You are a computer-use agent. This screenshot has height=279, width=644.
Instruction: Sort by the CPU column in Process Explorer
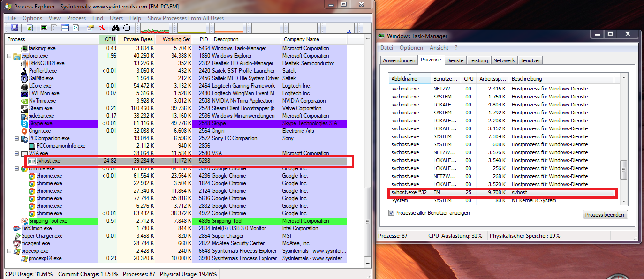point(108,39)
